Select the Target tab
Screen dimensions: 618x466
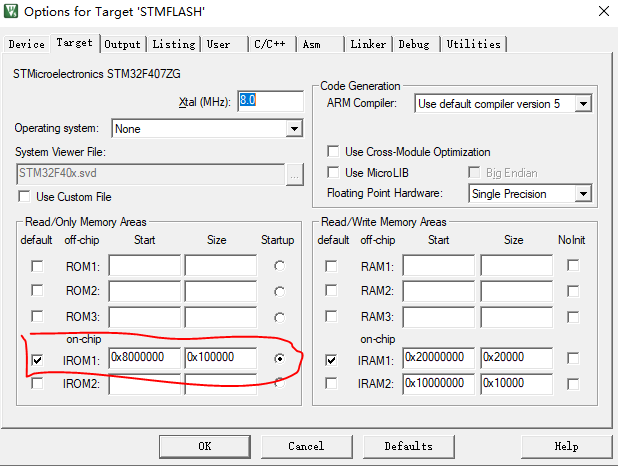(x=74, y=43)
